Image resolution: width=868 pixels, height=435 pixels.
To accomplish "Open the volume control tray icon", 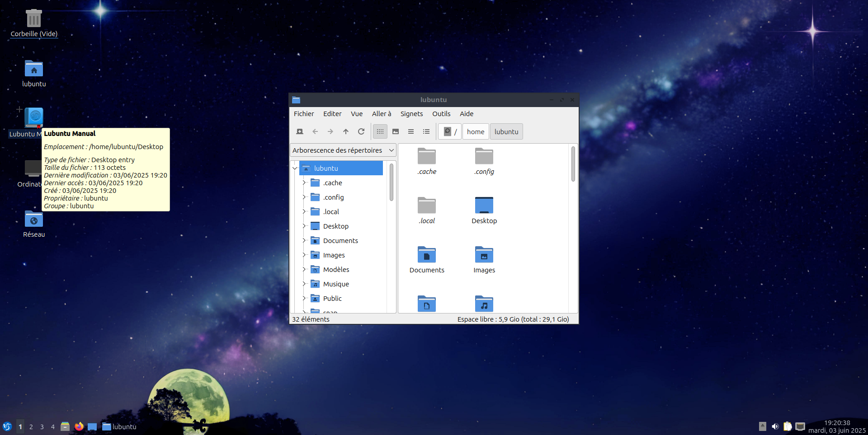I will point(775,426).
